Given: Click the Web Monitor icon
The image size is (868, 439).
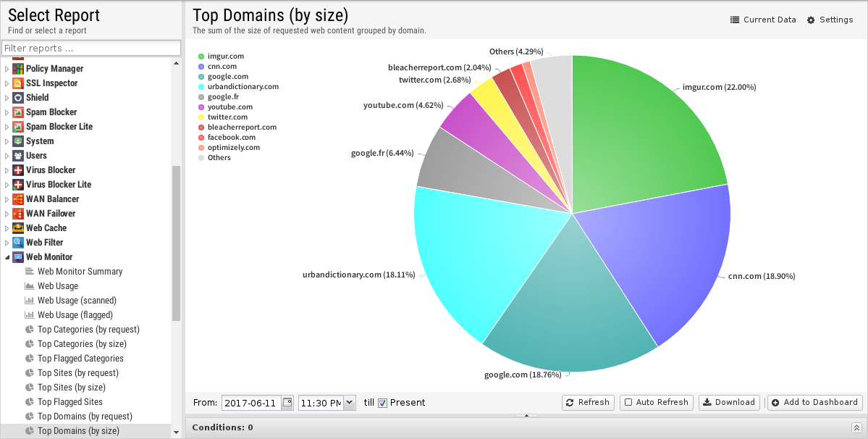Looking at the screenshot, I should point(17,257).
